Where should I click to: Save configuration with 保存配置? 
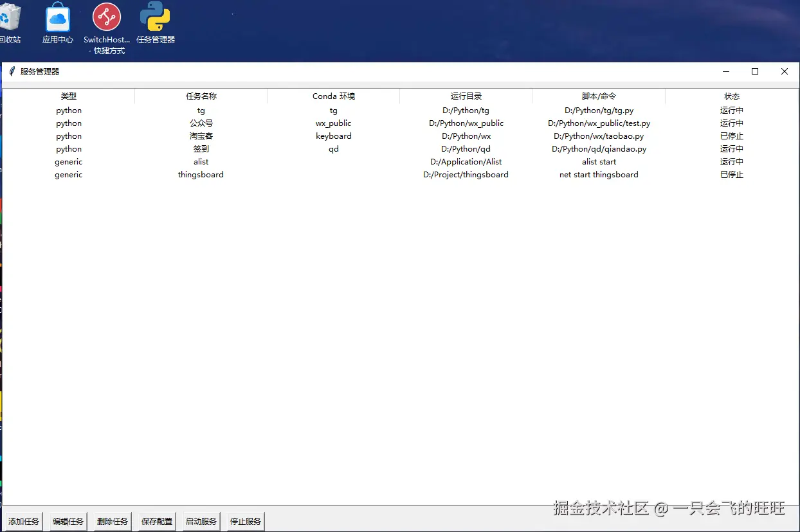[x=154, y=521]
